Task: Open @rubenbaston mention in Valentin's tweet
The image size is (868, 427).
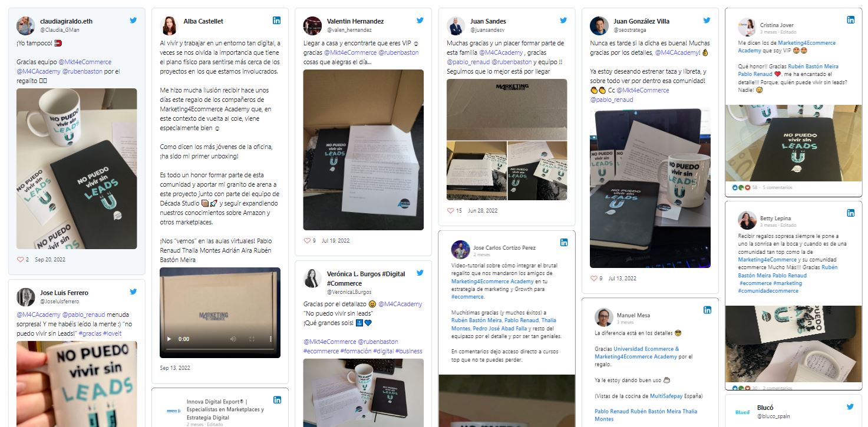Action: click(x=398, y=52)
